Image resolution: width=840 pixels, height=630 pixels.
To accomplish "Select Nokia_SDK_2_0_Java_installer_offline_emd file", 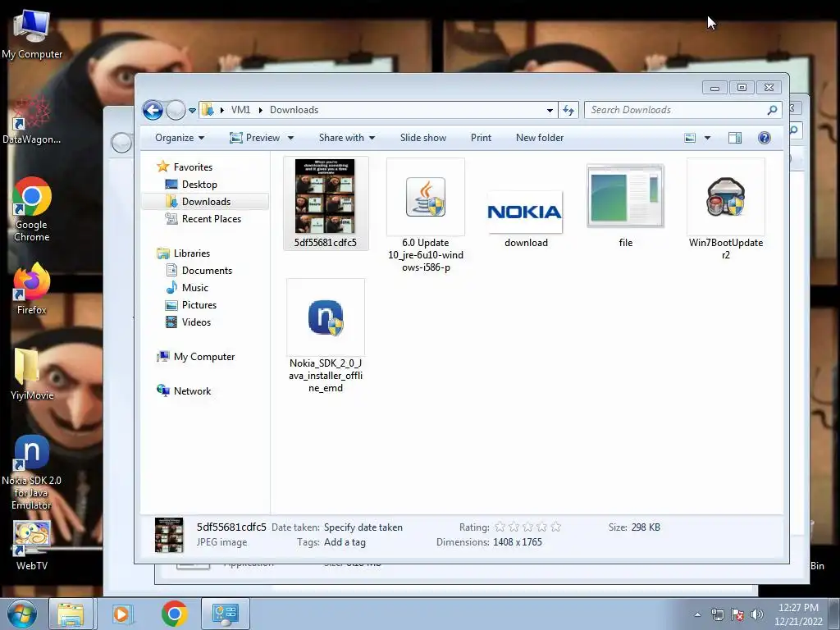I will (326, 336).
